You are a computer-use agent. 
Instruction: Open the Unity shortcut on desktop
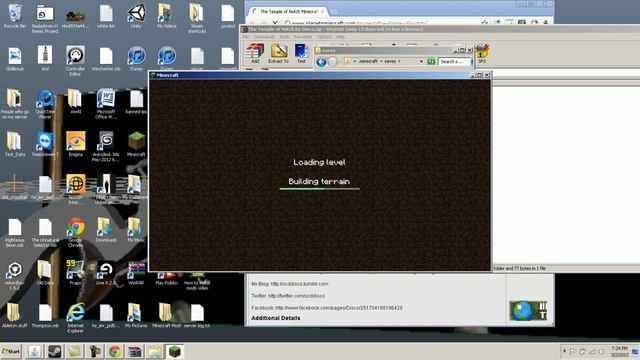(x=136, y=16)
